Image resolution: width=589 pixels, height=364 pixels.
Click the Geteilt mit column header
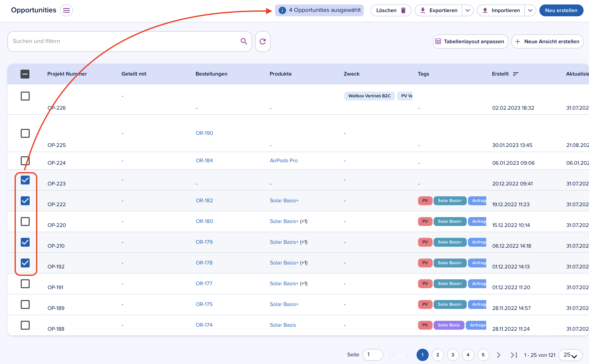pyautogui.click(x=134, y=74)
